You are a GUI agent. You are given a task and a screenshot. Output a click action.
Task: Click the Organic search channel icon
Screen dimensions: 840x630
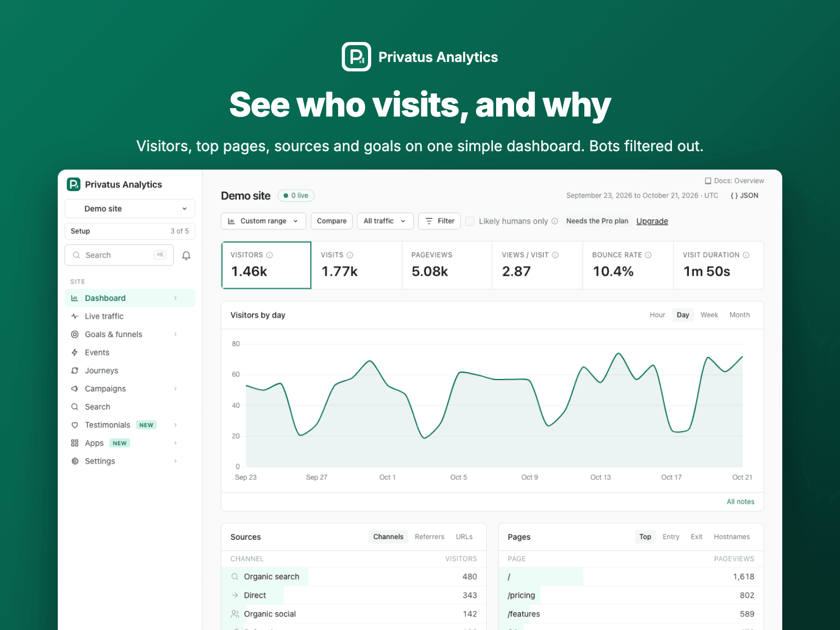[235, 576]
